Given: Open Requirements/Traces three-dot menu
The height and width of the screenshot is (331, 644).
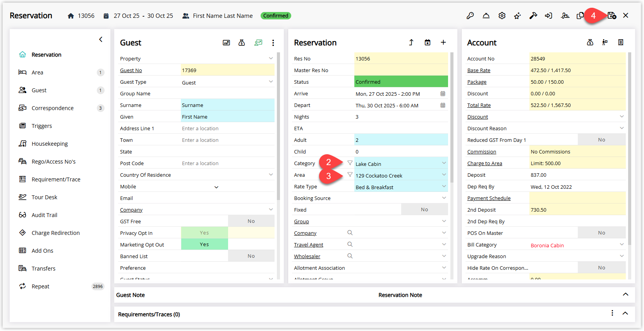Looking at the screenshot, I should pos(612,313).
